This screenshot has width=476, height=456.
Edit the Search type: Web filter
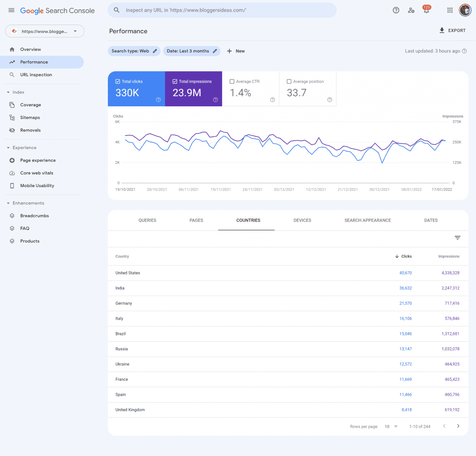[x=134, y=51]
